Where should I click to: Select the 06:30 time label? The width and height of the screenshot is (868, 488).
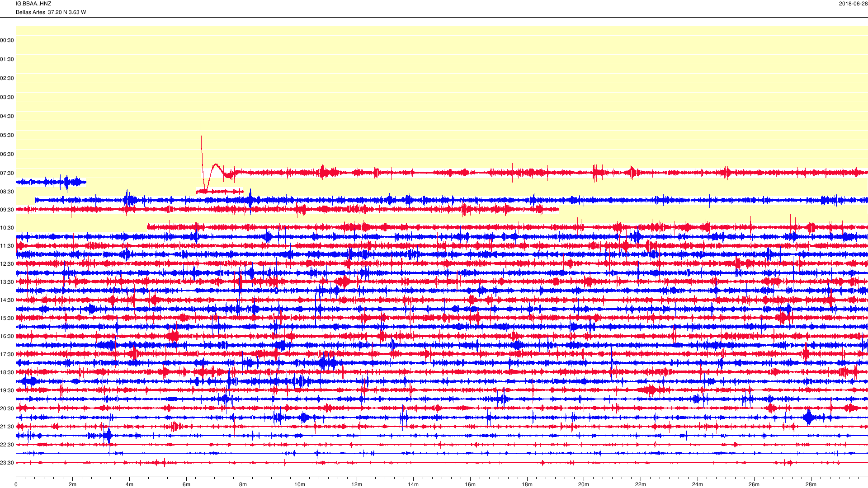[x=7, y=154]
